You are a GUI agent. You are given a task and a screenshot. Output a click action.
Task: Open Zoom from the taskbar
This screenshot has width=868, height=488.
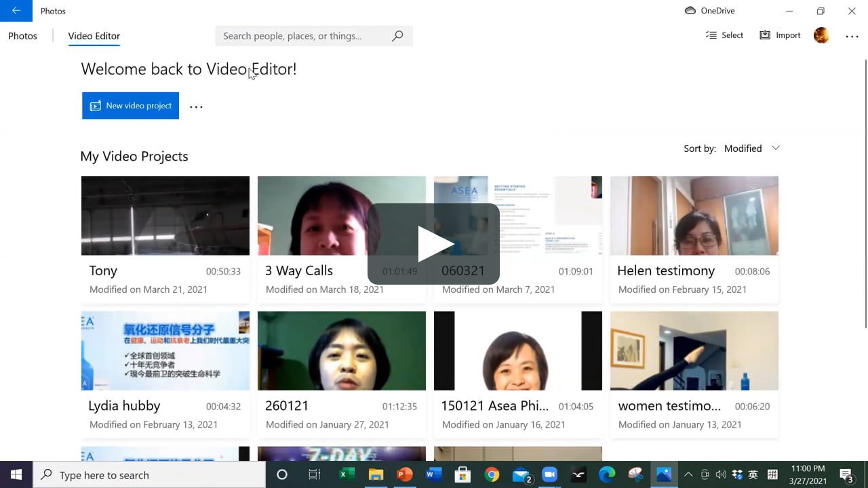(549, 474)
